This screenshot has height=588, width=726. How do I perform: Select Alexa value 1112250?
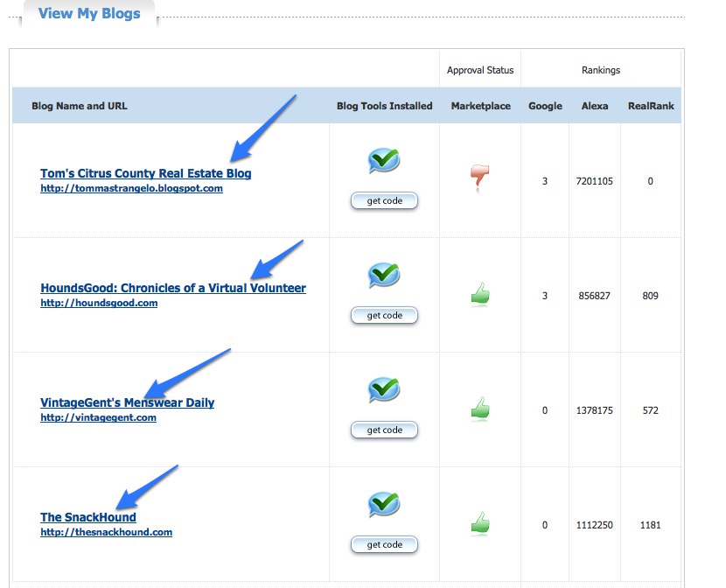(595, 525)
